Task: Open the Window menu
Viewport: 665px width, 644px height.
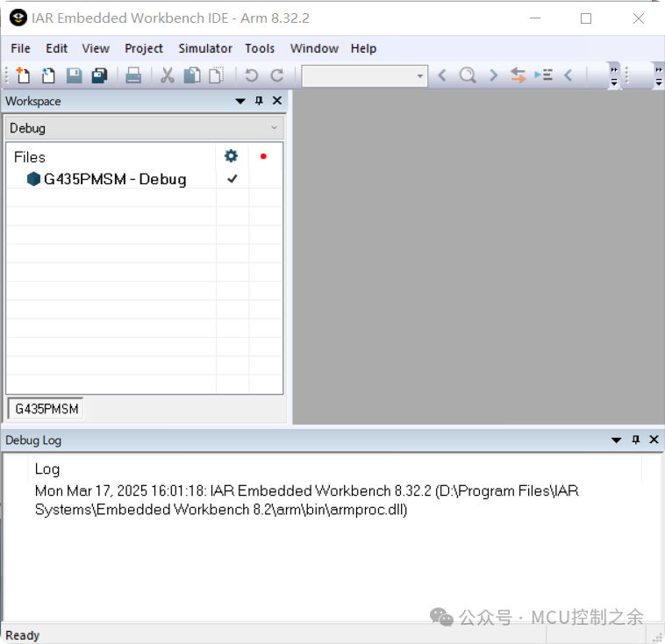Action: [x=314, y=48]
